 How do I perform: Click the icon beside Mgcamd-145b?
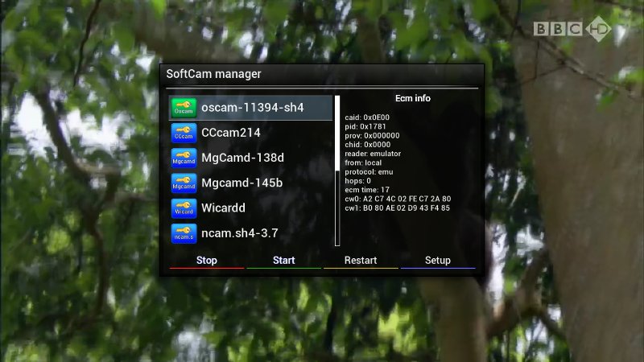coord(184,183)
